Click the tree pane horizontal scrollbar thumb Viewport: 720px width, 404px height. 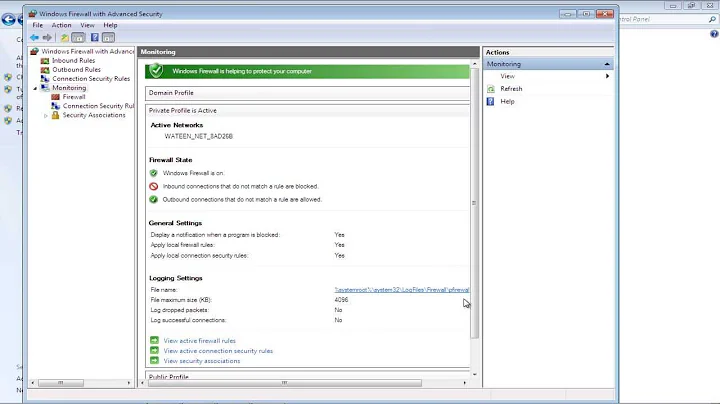(x=61, y=383)
